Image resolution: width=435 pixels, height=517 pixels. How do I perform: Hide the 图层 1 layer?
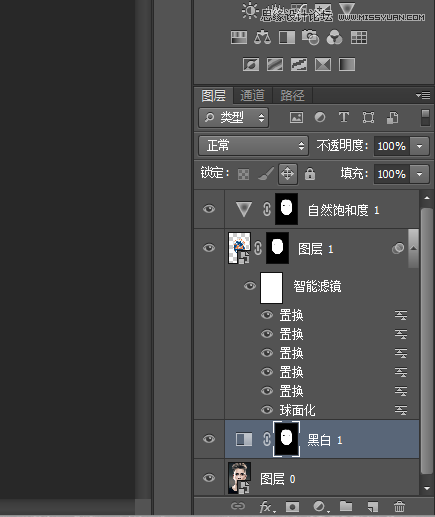point(209,248)
